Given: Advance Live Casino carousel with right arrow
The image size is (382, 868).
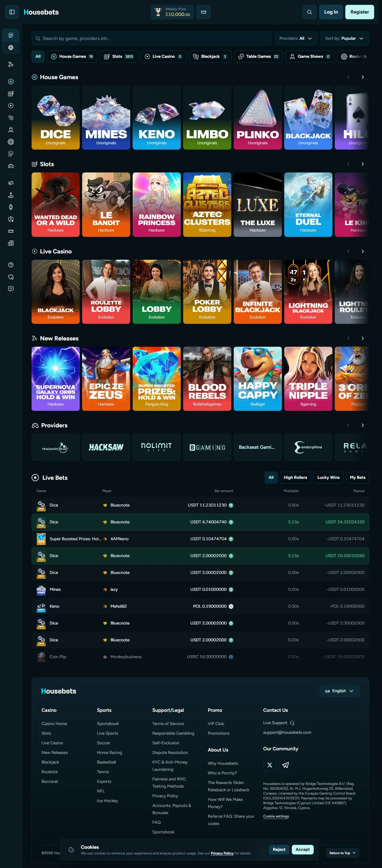Looking at the screenshot, I should tap(362, 251).
